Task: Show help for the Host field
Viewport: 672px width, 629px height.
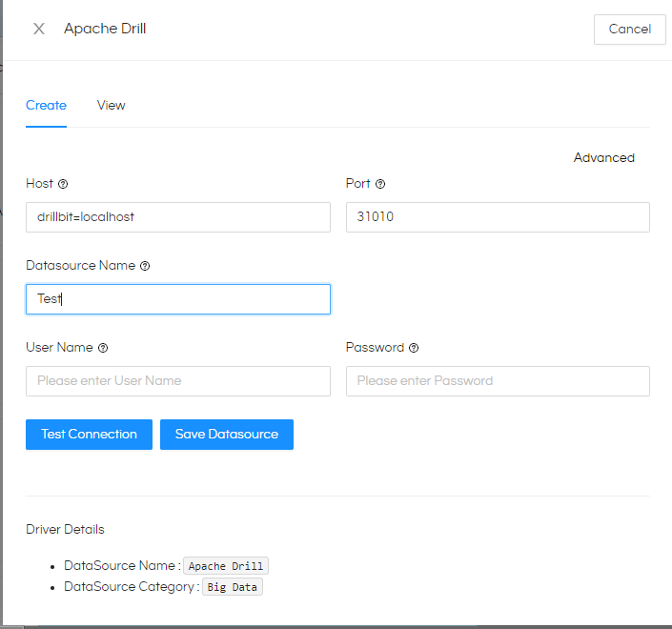Action: [x=63, y=184]
